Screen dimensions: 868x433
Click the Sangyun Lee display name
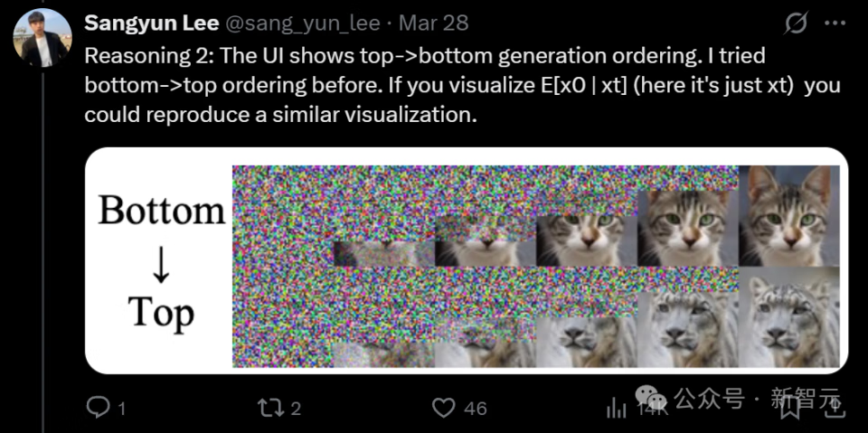151,24
